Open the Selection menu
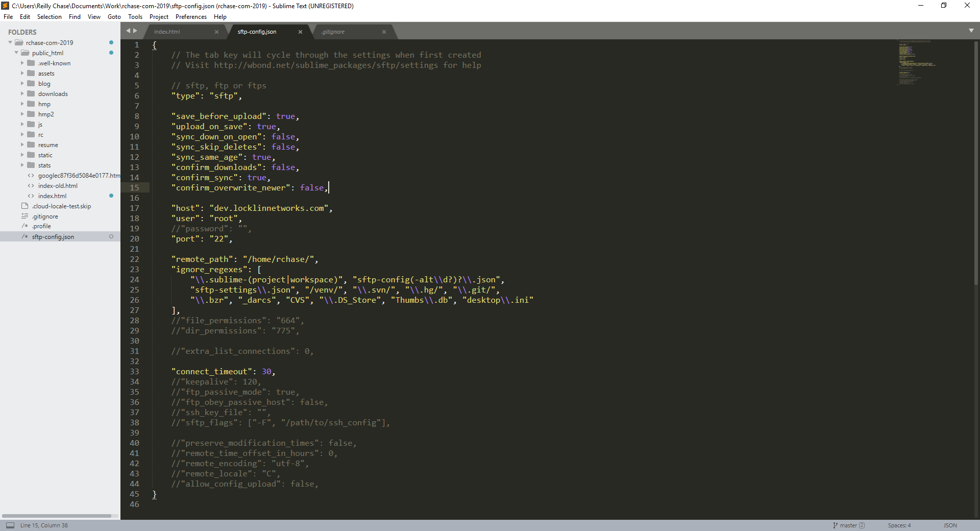 [x=49, y=17]
